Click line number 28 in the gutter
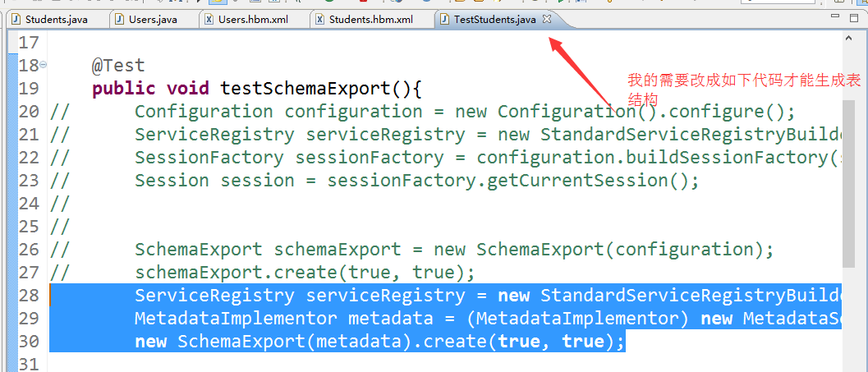Viewport: 868px width, 372px height. [29, 296]
